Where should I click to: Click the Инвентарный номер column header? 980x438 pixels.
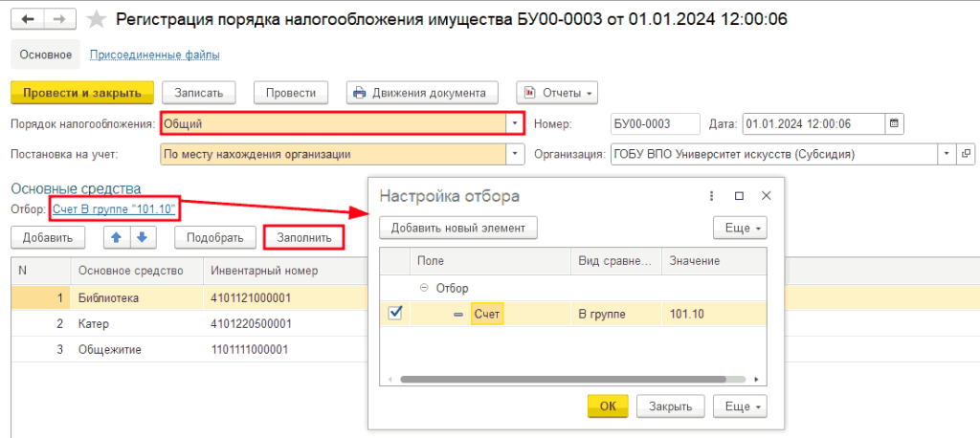click(284, 271)
